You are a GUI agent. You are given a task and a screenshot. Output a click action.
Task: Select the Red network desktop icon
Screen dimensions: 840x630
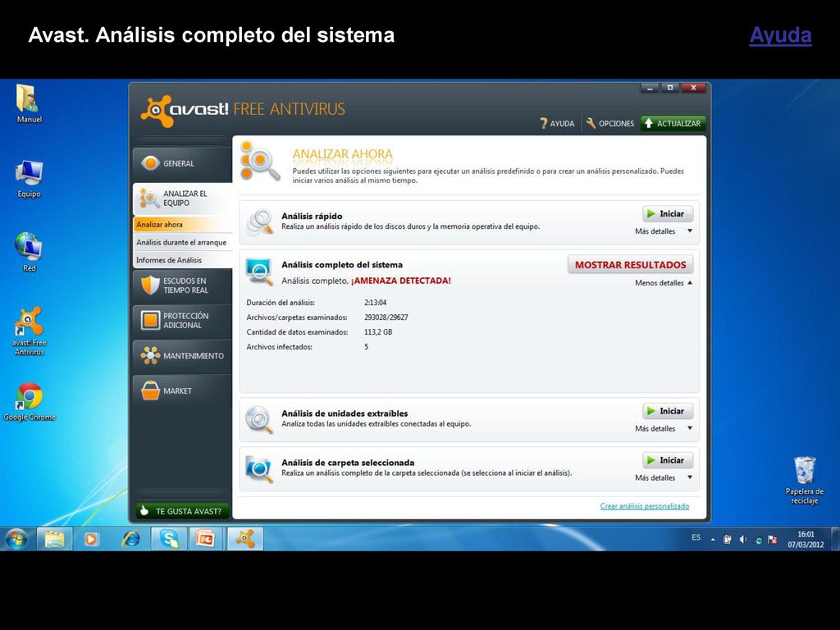pos(29,252)
